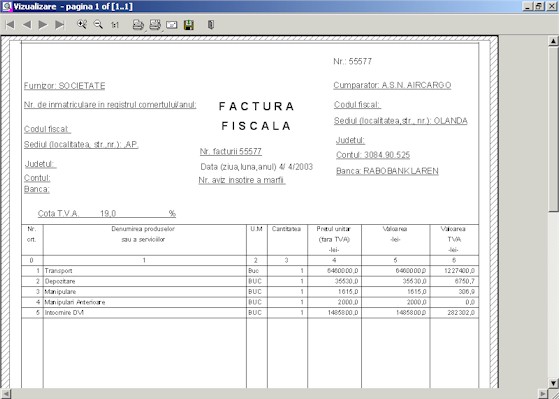Minimize the Vizualizare window
The width and height of the screenshot is (560, 399).
coord(528,6)
